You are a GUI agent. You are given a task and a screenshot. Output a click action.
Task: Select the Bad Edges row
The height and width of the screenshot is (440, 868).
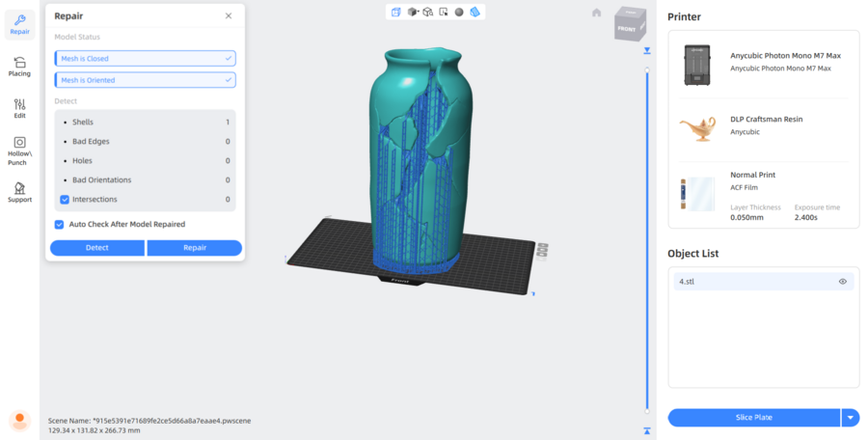pos(145,141)
